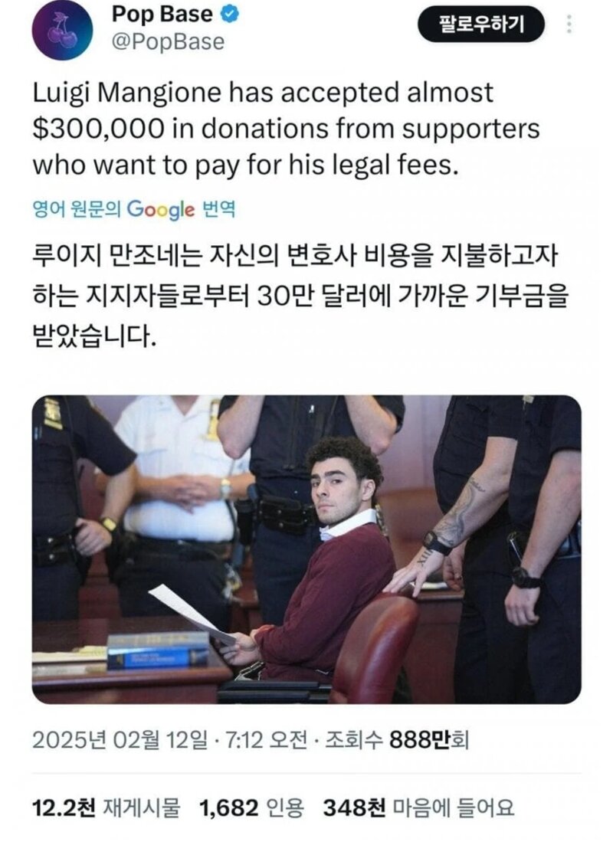Click the 조회수 888만회 view count
This screenshot has height=868, width=613.
click(x=396, y=739)
